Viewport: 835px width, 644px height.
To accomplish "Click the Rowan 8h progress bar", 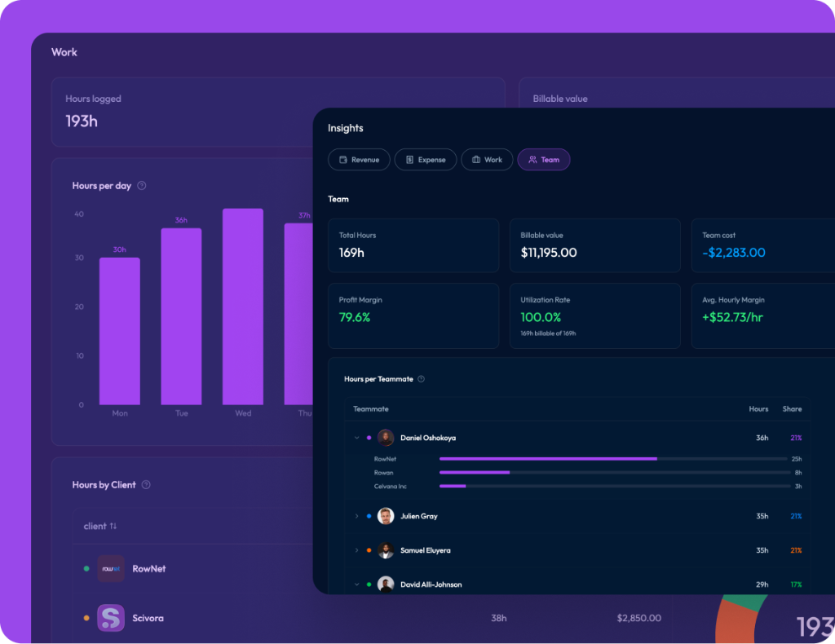I will (615, 473).
